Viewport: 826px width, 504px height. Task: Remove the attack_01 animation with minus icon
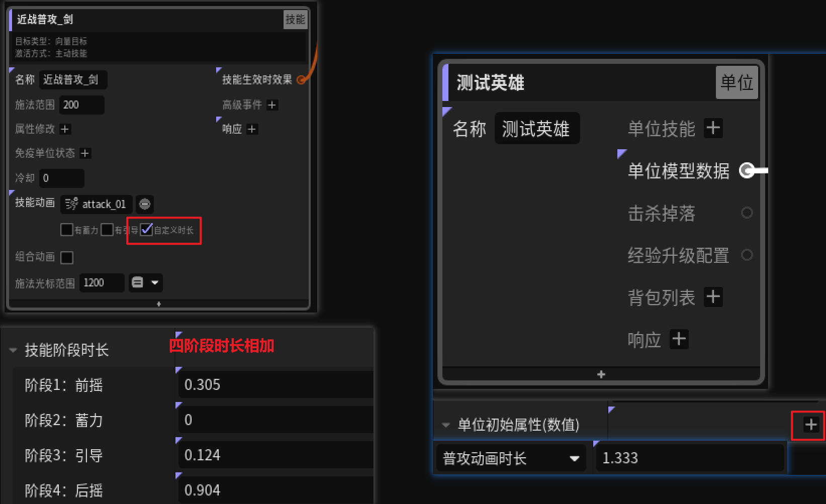coord(145,204)
